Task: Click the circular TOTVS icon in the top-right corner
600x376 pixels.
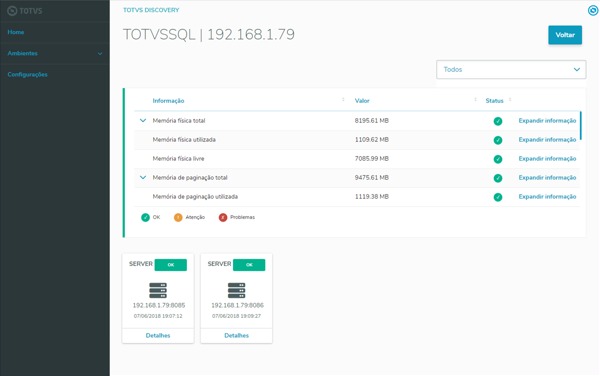Action: [593, 10]
